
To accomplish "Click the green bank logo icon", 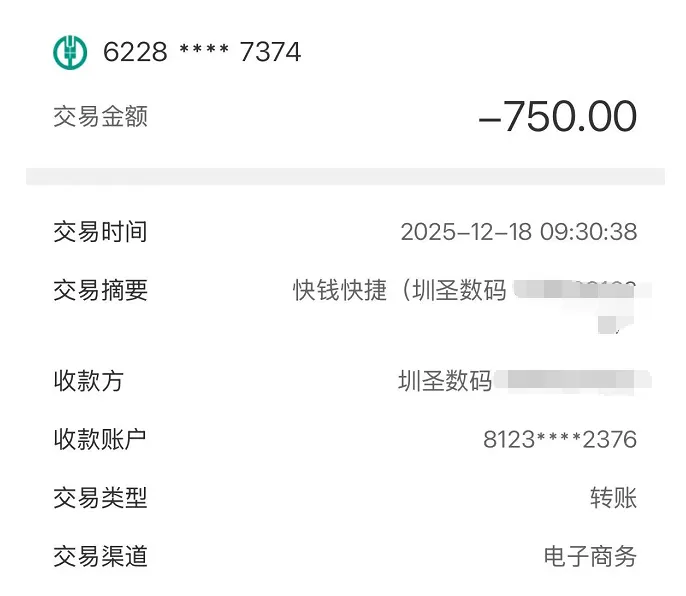I will point(71,50).
